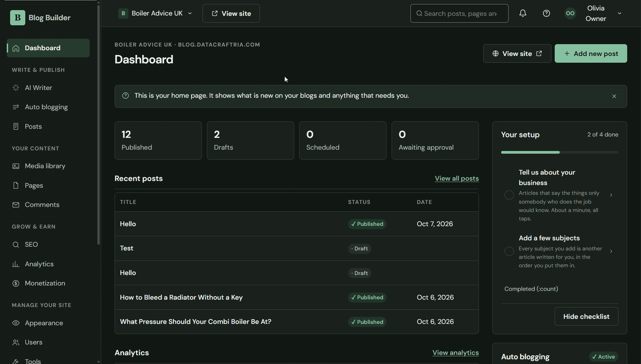Expand Tell us about your business chevron

point(611,195)
